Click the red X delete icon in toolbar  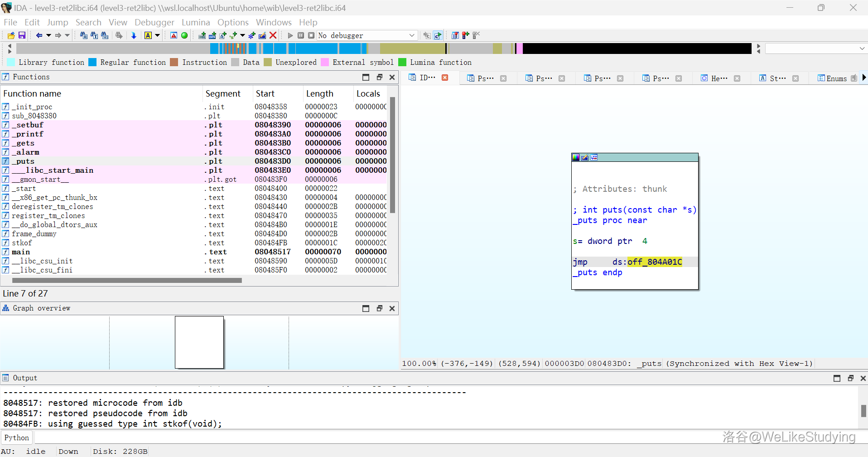[273, 35]
